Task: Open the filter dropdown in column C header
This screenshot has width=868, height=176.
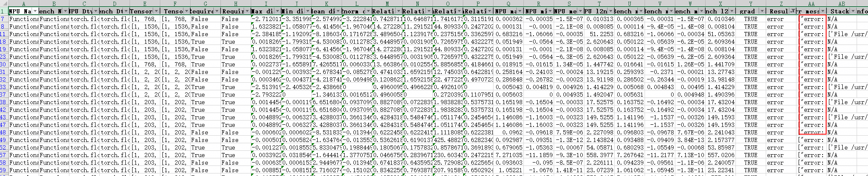Action: (x=95, y=11)
